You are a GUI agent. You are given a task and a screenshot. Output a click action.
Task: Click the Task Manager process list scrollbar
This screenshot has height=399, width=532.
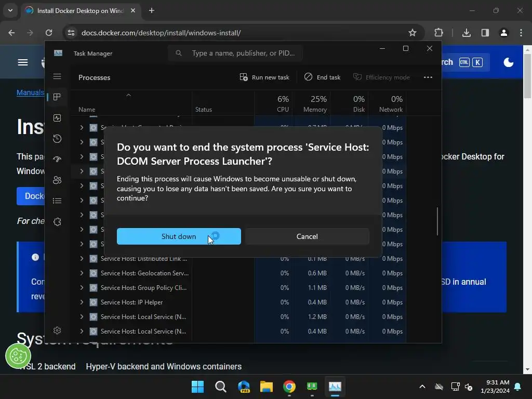click(437, 221)
